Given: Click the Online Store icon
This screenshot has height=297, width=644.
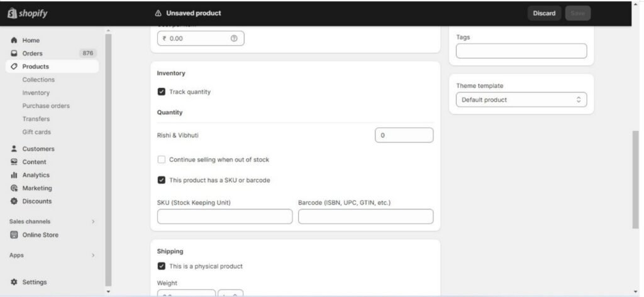Looking at the screenshot, I should click(14, 235).
